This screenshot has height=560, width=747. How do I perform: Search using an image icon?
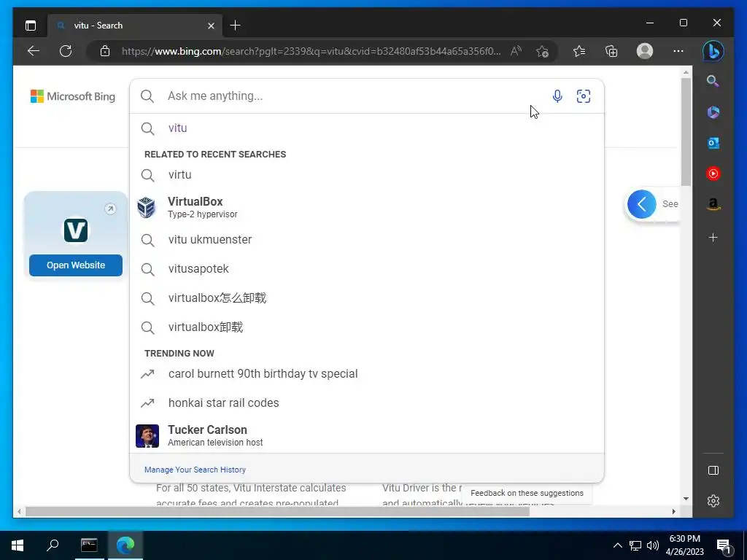pos(584,96)
